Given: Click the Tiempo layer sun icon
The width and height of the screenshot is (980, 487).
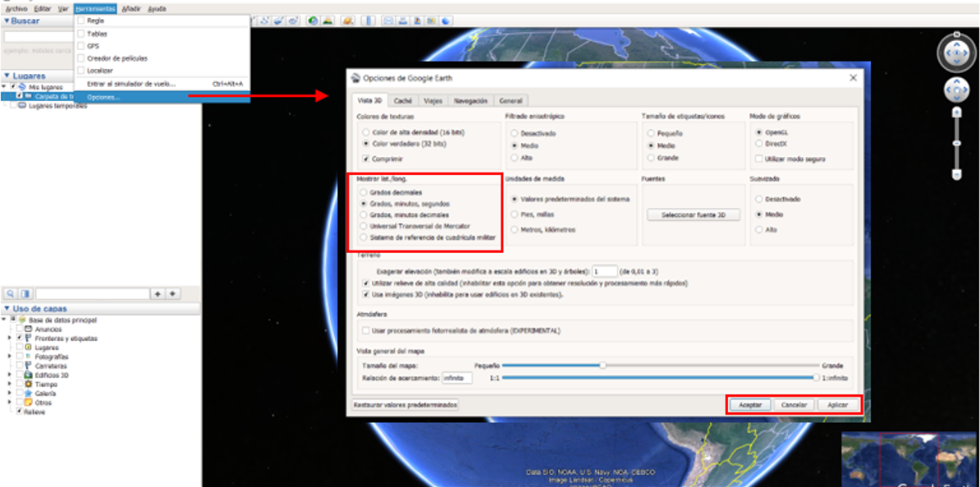Looking at the screenshot, I should pyautogui.click(x=28, y=384).
